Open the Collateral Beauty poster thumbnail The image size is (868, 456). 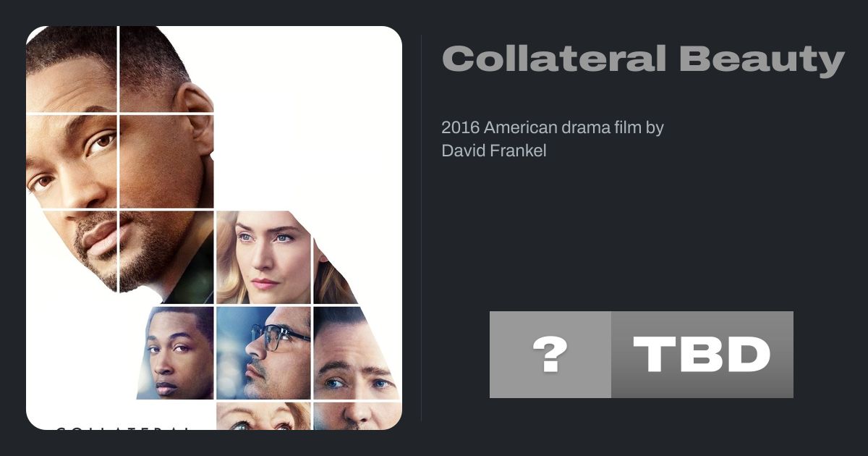pos(214,228)
